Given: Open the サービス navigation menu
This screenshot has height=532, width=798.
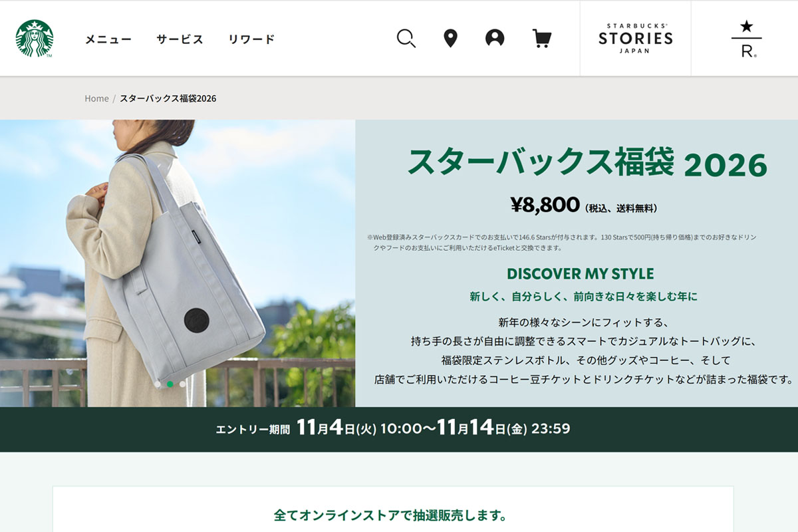Looking at the screenshot, I should pos(180,39).
